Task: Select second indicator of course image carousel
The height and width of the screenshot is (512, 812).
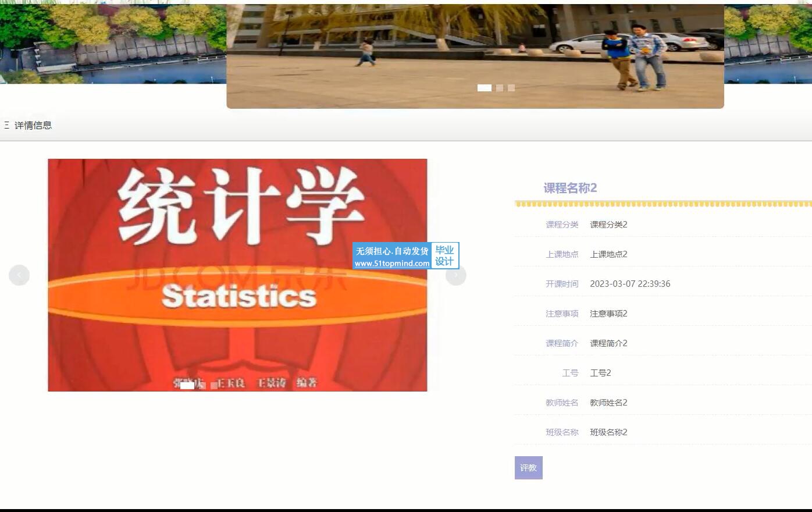Action: pos(202,385)
